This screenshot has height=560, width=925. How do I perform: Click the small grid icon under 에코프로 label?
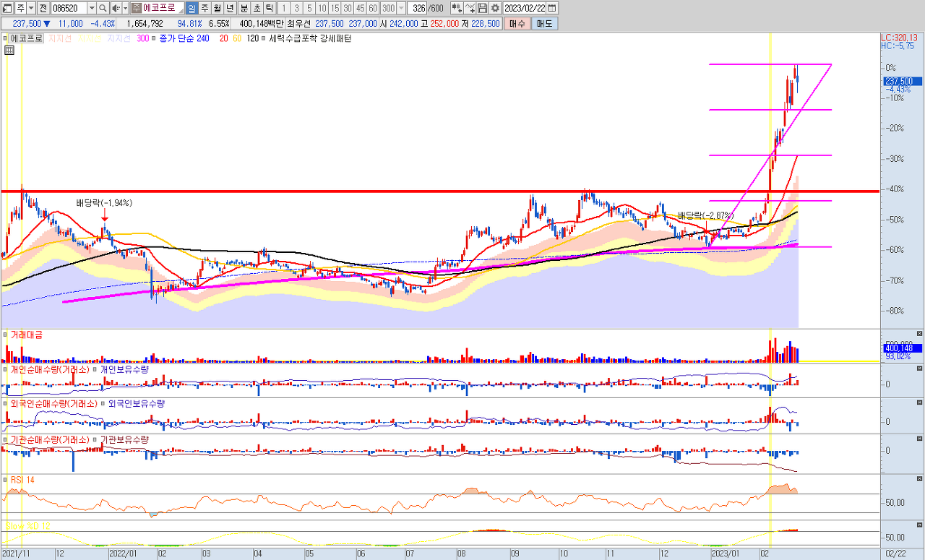(9, 50)
